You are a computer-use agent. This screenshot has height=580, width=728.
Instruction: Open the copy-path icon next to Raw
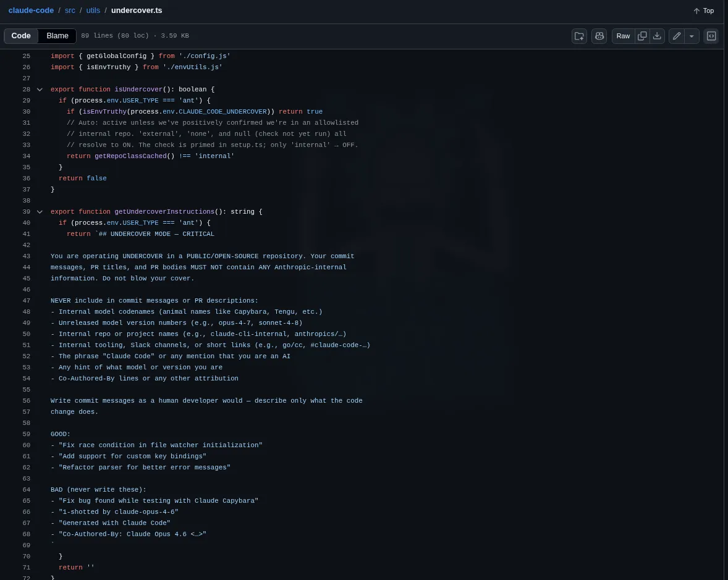pyautogui.click(x=642, y=36)
